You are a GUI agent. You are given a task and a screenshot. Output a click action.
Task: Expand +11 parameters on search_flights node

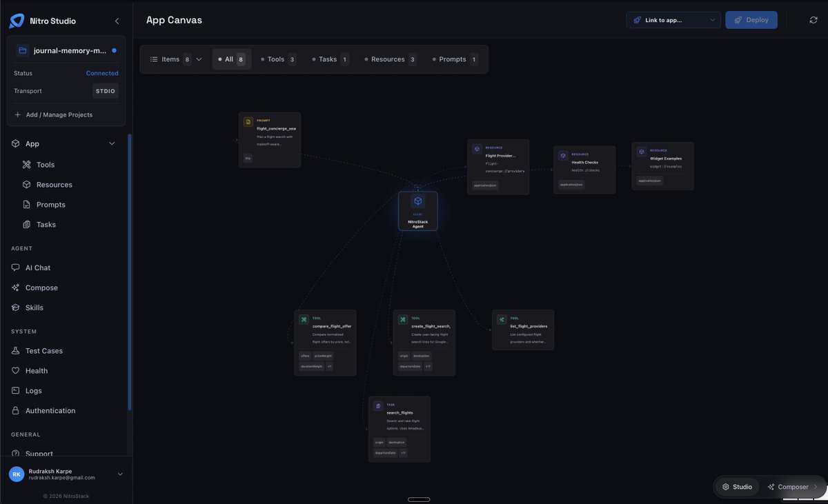pyautogui.click(x=403, y=453)
